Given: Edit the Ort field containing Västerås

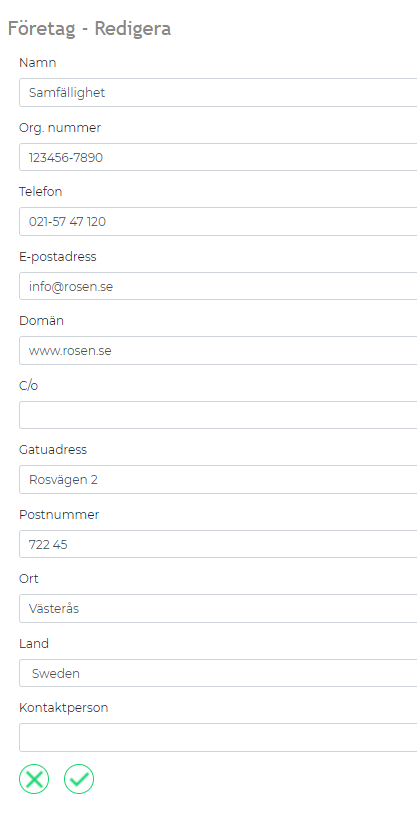Looking at the screenshot, I should 218,609.
